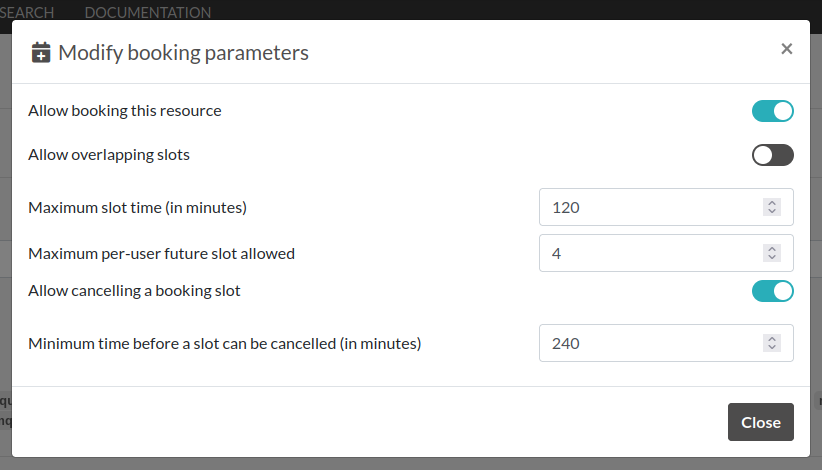Close dialog with the X icon
The width and height of the screenshot is (822, 470).
pos(786,49)
